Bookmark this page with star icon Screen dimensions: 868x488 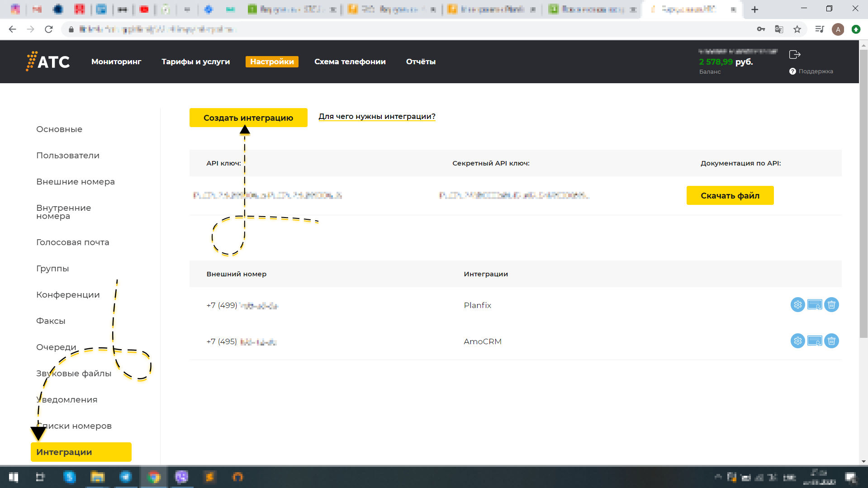797,29
